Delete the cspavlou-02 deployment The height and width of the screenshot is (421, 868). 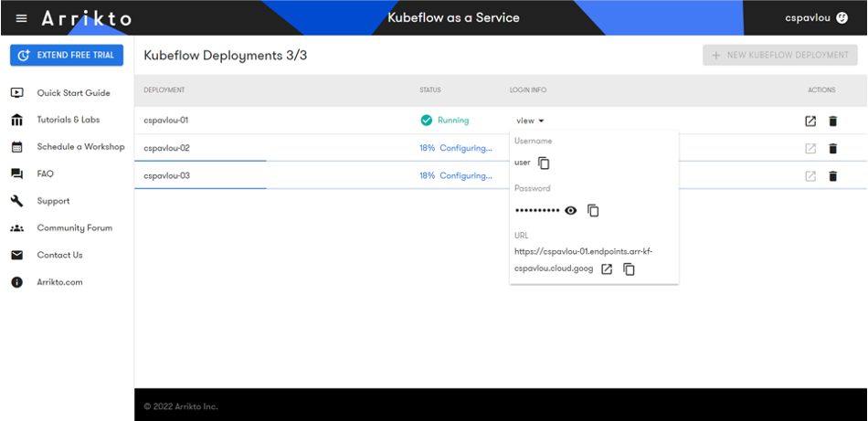coord(832,148)
